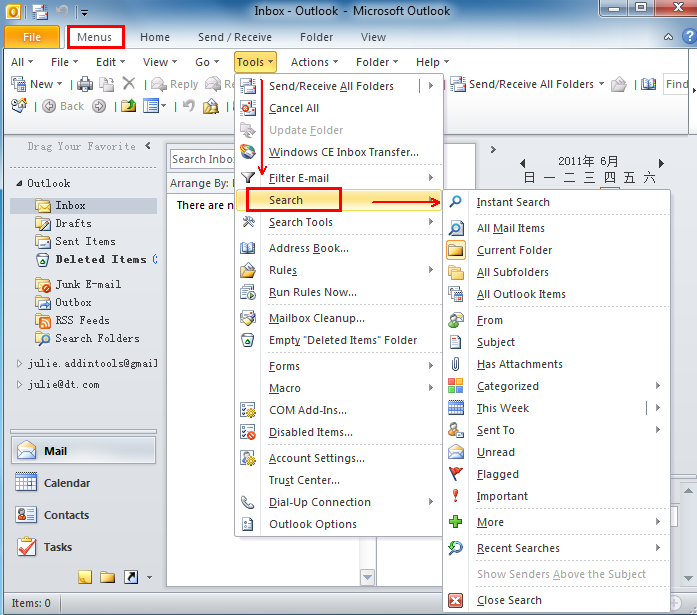
Task: Expand julie.addintools@gmail account tree
Action: pos(19,363)
